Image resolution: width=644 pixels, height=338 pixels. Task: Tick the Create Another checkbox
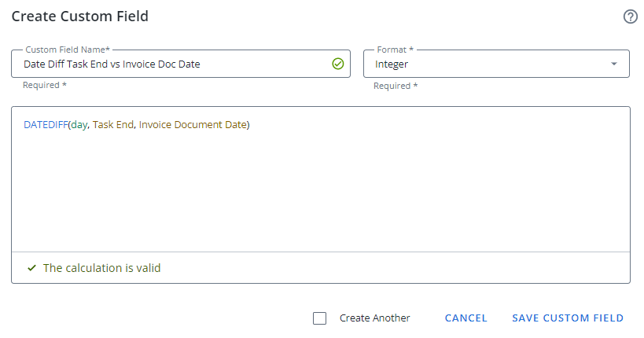319,318
